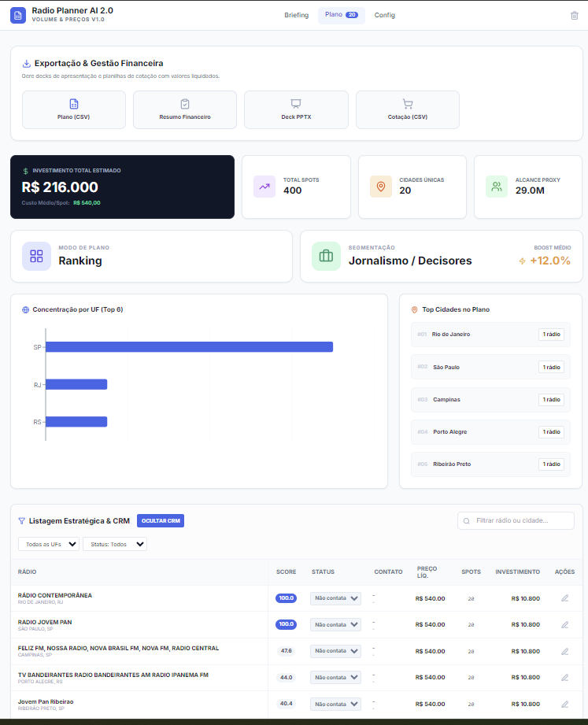Click the Radio Planner app logo icon
Viewport: 588px width, 725px height.
(18, 15)
